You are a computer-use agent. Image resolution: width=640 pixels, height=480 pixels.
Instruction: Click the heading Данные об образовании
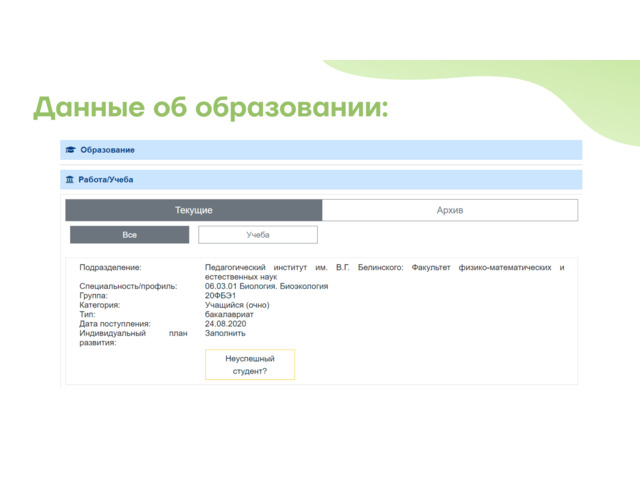[211, 107]
